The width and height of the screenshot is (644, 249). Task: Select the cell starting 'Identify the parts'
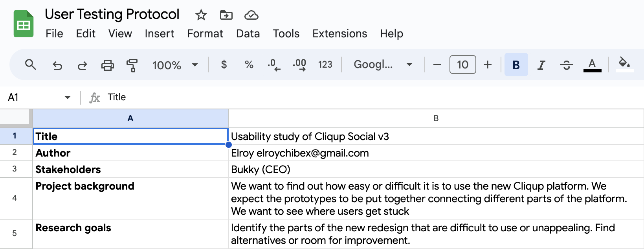pos(436,233)
